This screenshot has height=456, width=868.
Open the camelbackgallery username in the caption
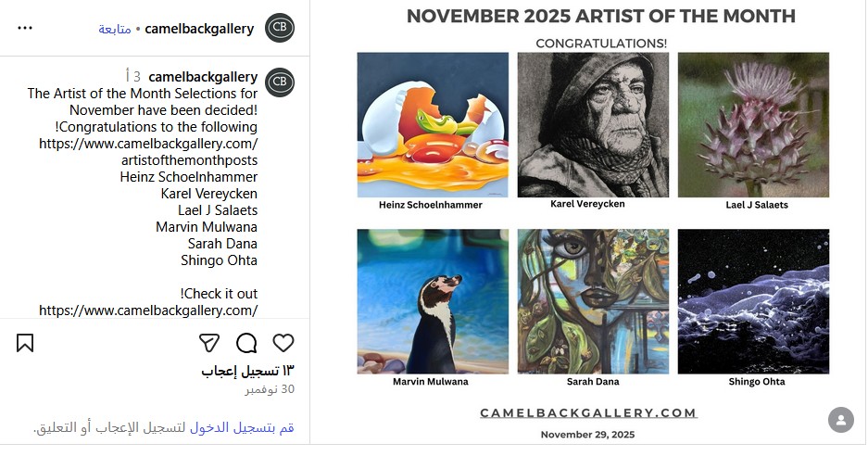(x=203, y=76)
